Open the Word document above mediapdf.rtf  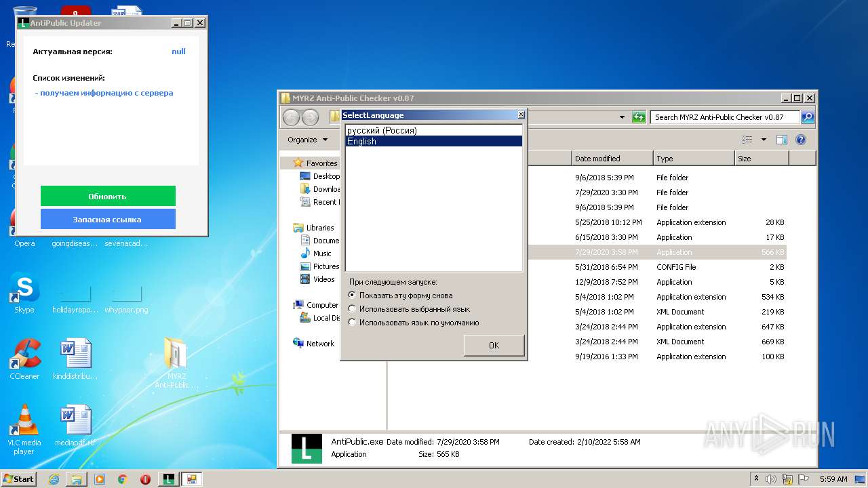[x=75, y=359]
